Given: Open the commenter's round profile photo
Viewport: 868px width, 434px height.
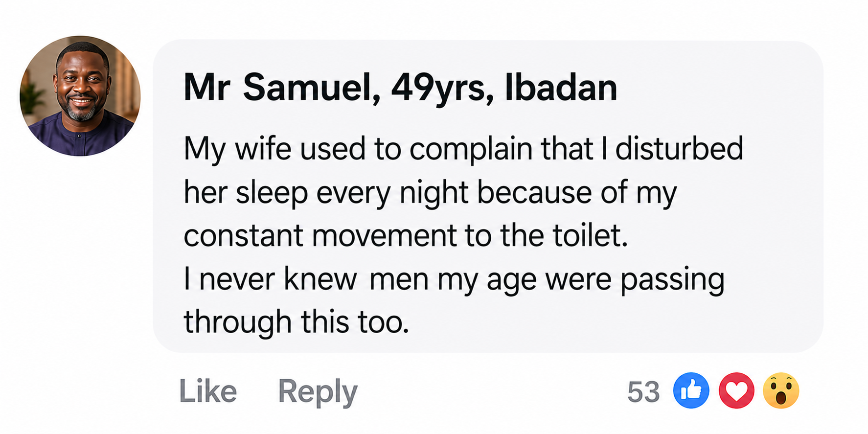Looking at the screenshot, I should click(x=80, y=96).
